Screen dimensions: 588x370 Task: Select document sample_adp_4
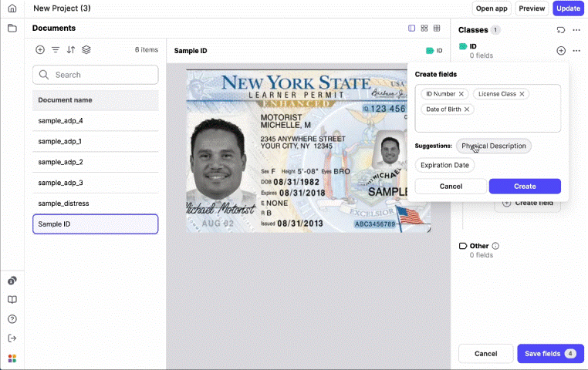pos(95,121)
